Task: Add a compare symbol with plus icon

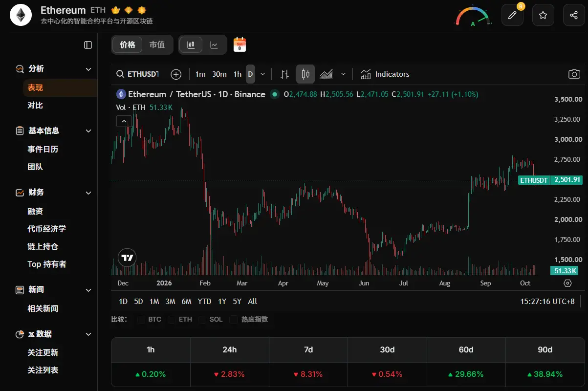Action: (176, 74)
